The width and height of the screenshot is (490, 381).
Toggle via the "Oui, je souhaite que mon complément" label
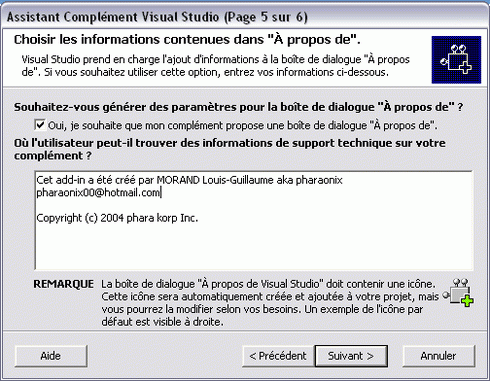[x=243, y=125]
